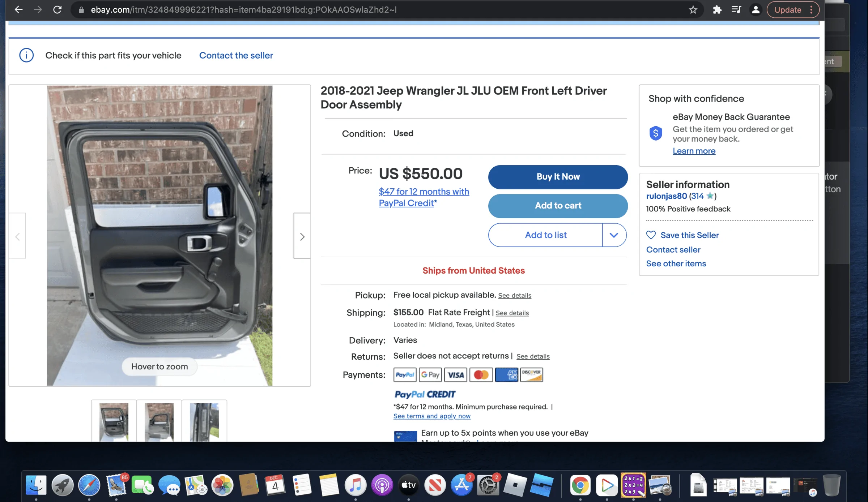The image size is (868, 502).
Task: Click the Google Pay payment logo
Action: [430, 375]
